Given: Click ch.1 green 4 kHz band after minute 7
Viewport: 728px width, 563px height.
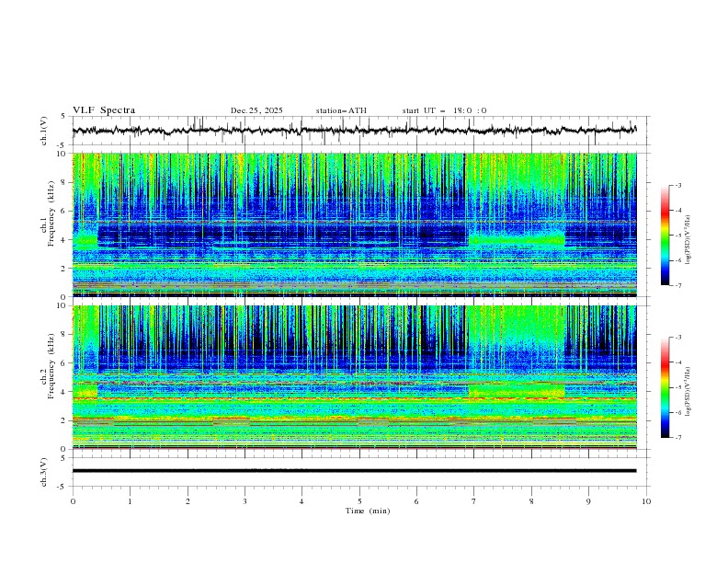Looking at the screenshot, I should click(517, 240).
